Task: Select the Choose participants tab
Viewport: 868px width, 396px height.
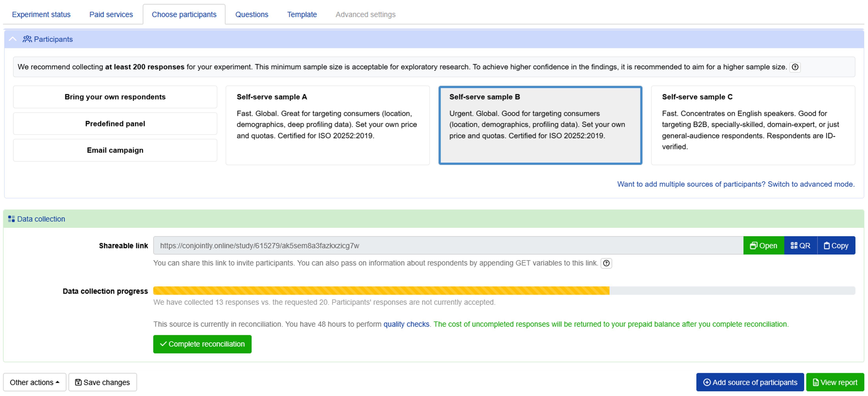Action: [x=184, y=14]
